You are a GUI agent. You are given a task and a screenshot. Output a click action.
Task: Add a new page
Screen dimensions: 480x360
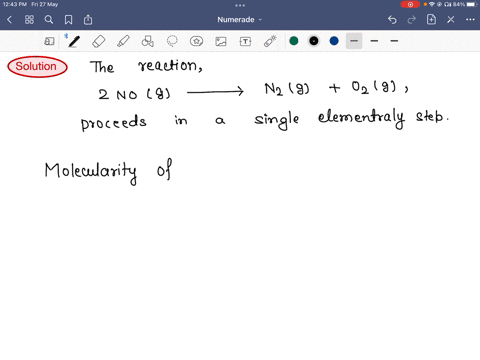point(431,20)
